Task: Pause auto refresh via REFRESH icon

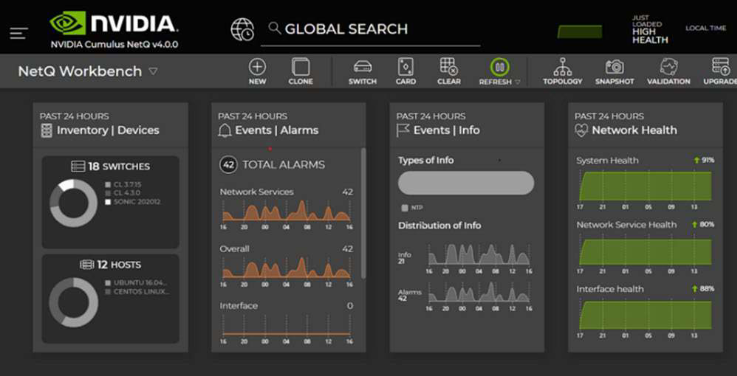Action: coord(500,68)
